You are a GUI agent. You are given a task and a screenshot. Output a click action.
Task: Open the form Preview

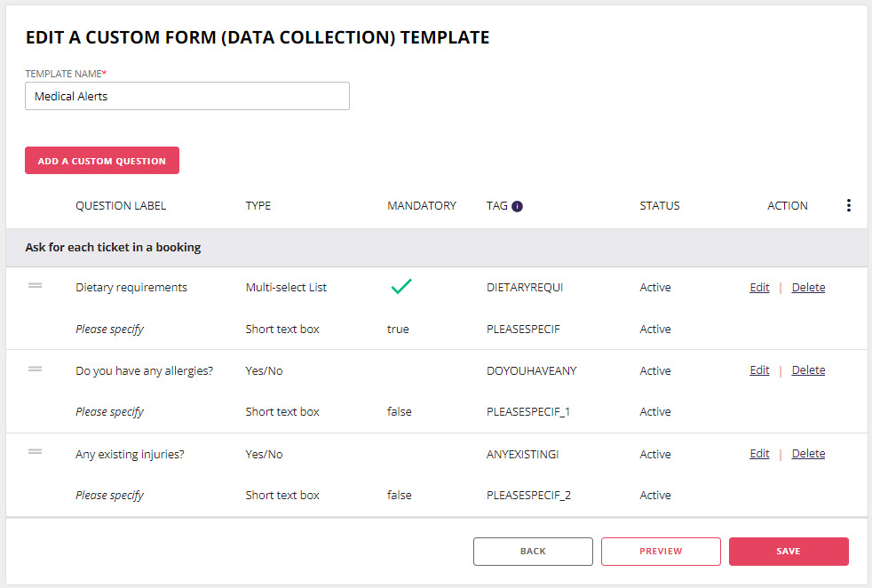click(661, 552)
